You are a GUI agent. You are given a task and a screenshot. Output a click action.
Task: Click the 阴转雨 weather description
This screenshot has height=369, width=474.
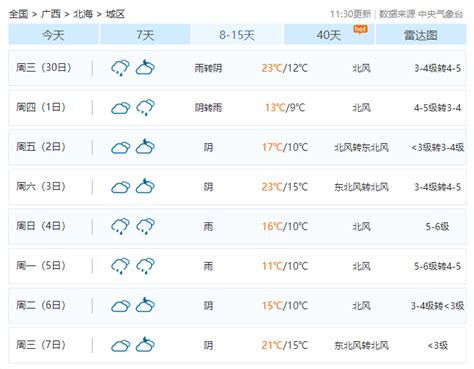click(208, 108)
